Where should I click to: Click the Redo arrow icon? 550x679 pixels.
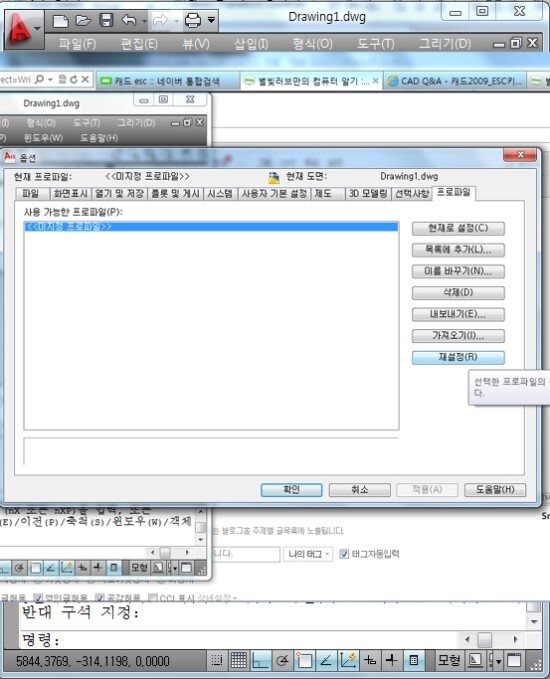tap(160, 20)
